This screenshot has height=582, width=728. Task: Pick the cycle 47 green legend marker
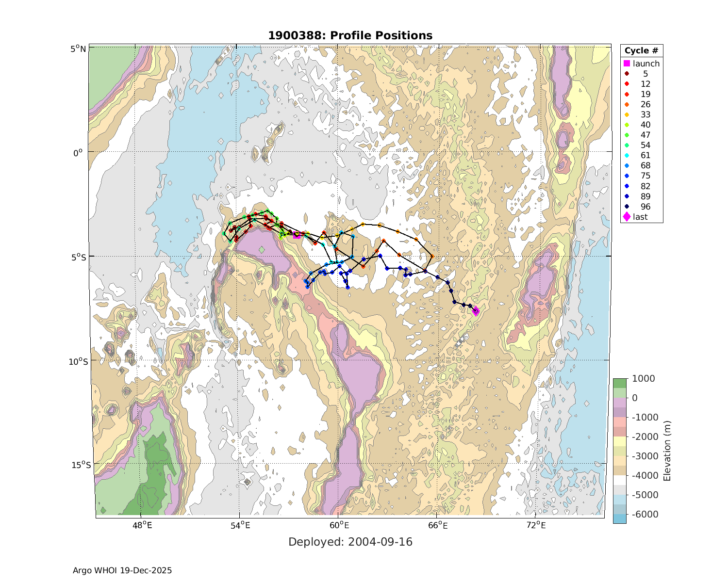click(627, 135)
